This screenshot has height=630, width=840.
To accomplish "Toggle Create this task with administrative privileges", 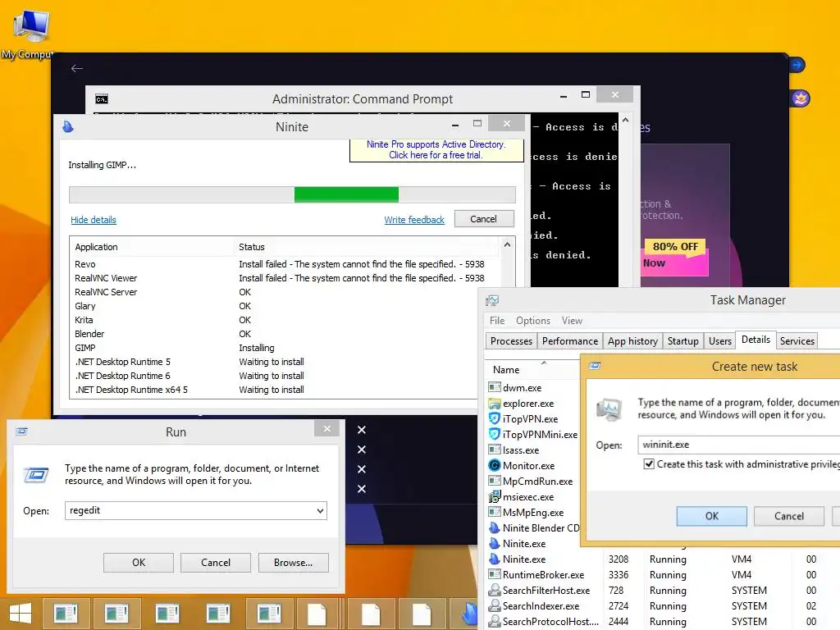I will [649, 464].
